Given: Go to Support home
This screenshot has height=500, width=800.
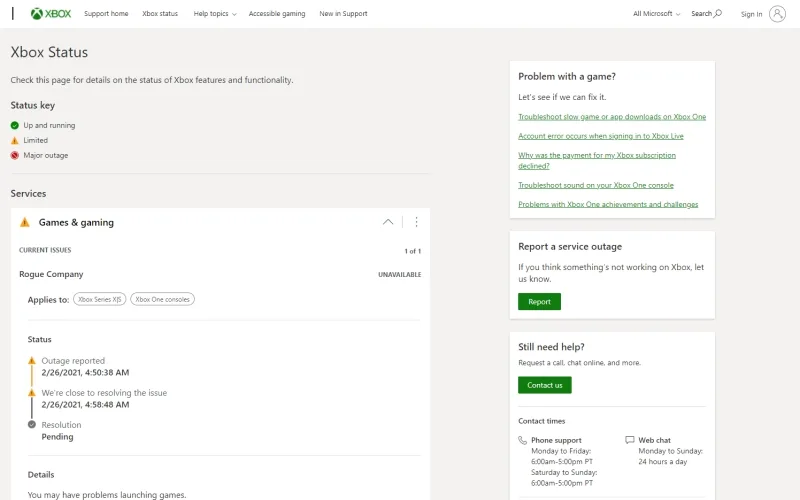Looking at the screenshot, I should (x=106, y=14).
